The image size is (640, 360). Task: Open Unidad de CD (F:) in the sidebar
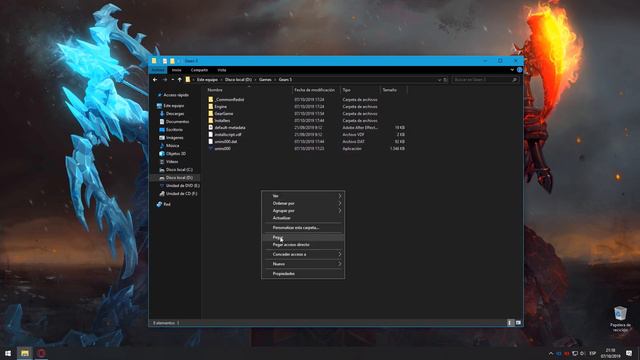[x=181, y=194]
